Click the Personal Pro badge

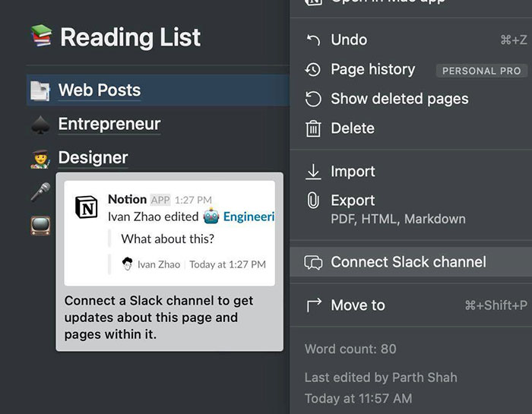481,71
